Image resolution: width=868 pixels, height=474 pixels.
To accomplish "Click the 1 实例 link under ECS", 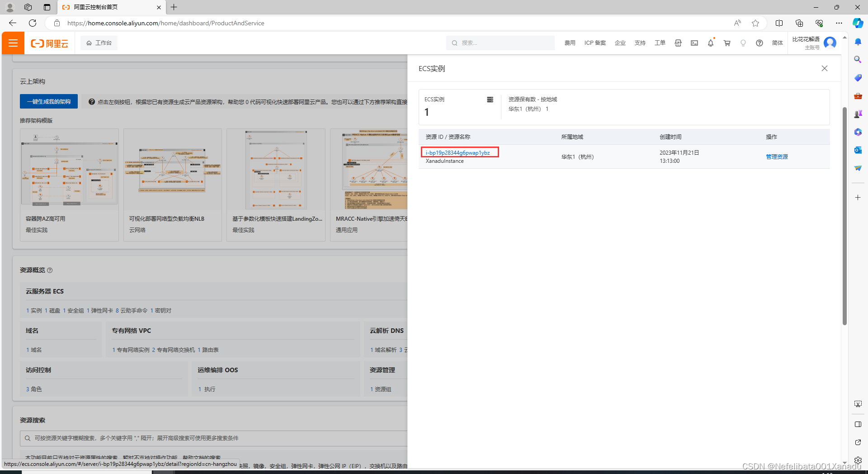I will pyautogui.click(x=34, y=311).
